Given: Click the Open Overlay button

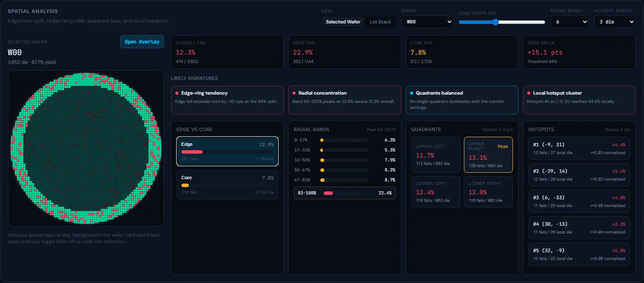Looking at the screenshot, I should [142, 42].
